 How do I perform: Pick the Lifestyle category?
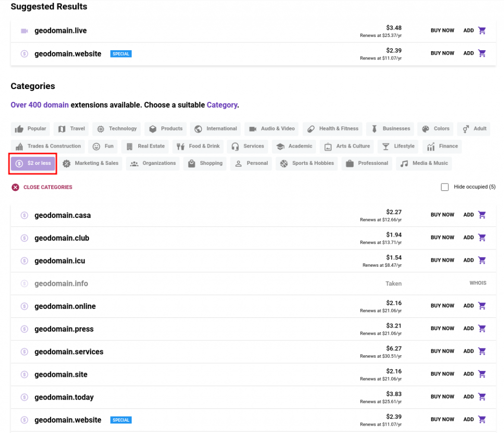coord(398,146)
